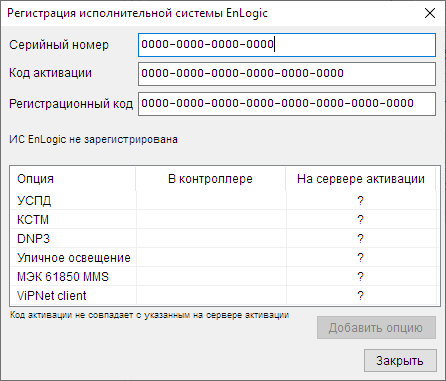Click the question mark in УСПД row
This screenshot has width=446, height=381.
(360, 201)
